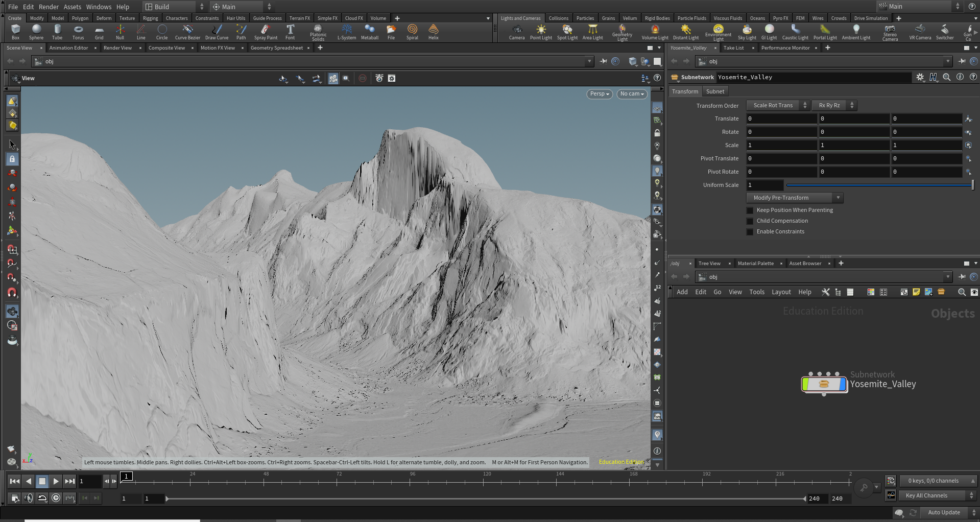The width and height of the screenshot is (980, 522).
Task: Enable Keep Position When Parenting
Action: [x=750, y=210]
